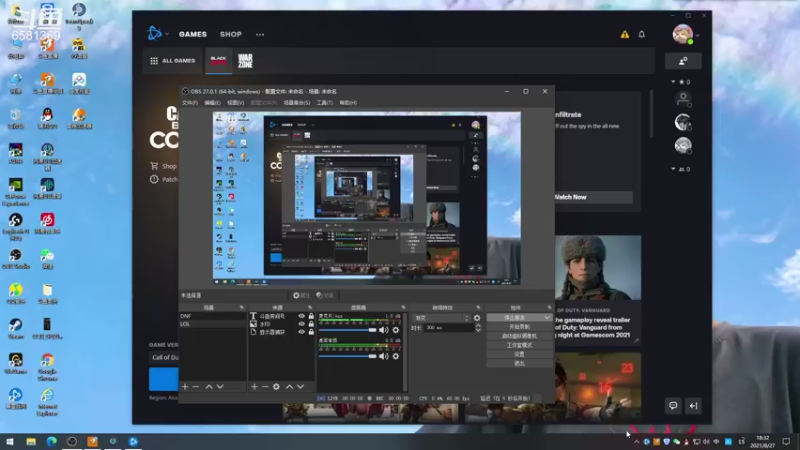
Task: Click 退出 exit button in OBS controls
Action: coord(519,363)
